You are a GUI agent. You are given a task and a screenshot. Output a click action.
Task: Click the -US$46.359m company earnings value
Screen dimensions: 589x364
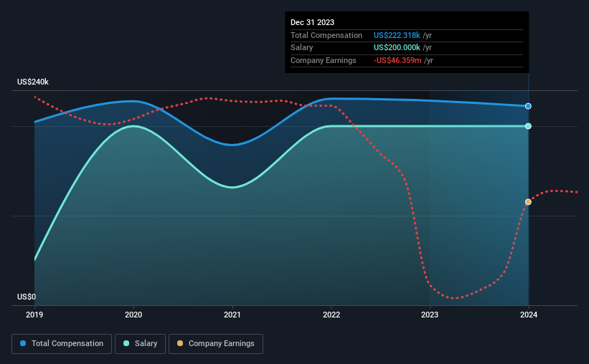click(x=397, y=60)
